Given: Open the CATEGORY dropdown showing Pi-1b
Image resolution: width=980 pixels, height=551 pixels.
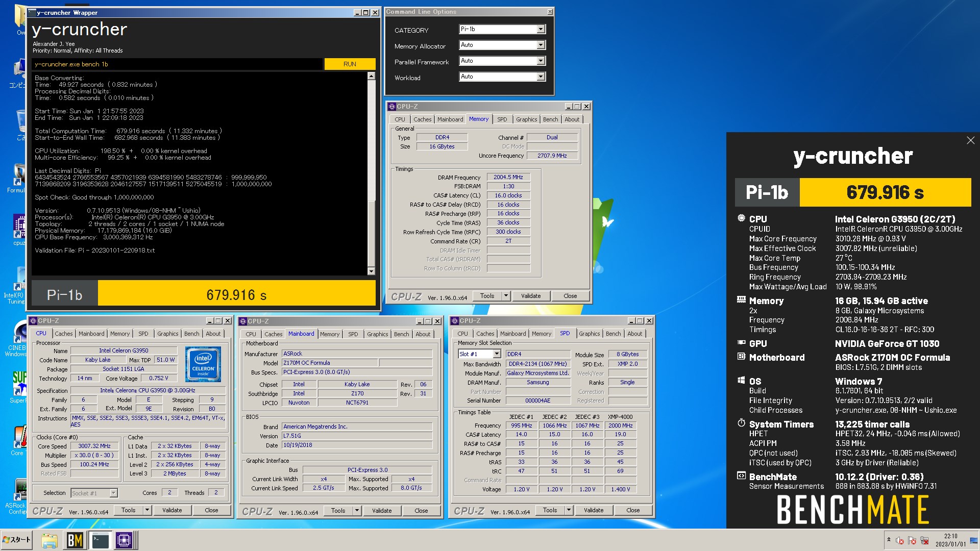Looking at the screenshot, I should (502, 29).
